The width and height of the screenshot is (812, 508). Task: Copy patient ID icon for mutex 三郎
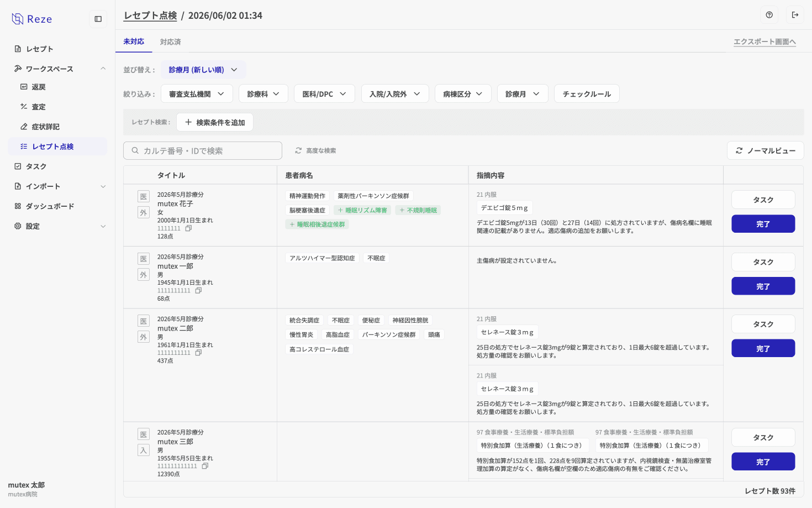click(x=205, y=466)
